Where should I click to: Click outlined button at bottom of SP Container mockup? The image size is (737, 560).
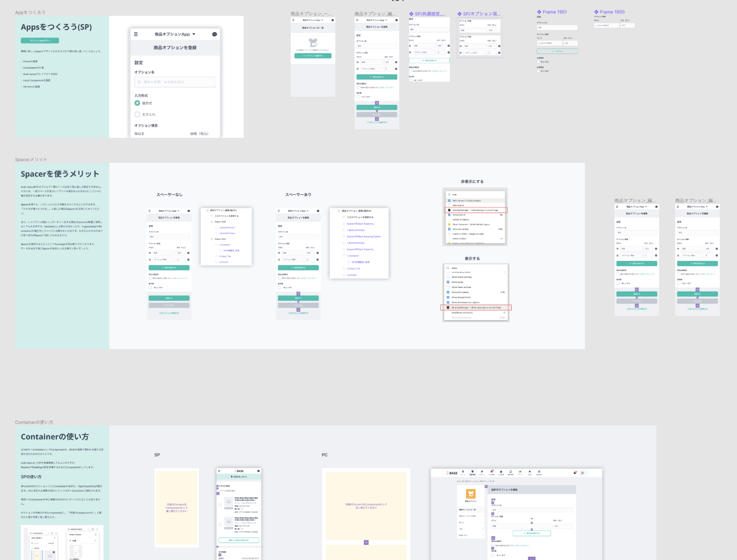tap(239, 540)
